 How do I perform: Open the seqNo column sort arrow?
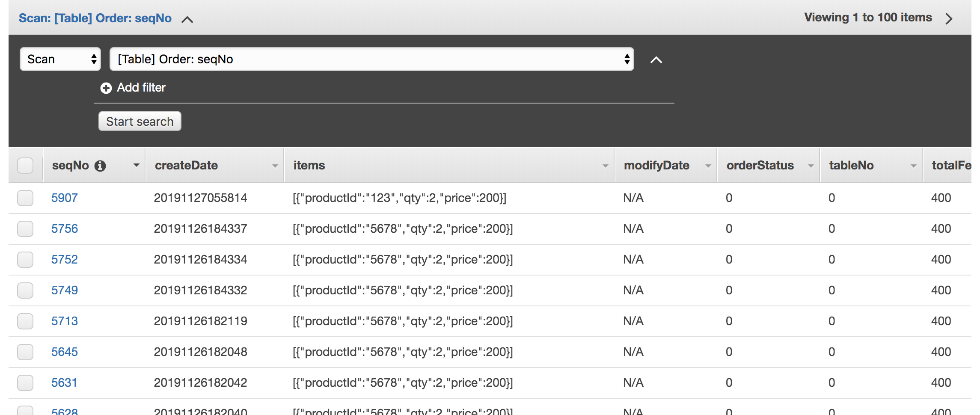click(x=137, y=165)
